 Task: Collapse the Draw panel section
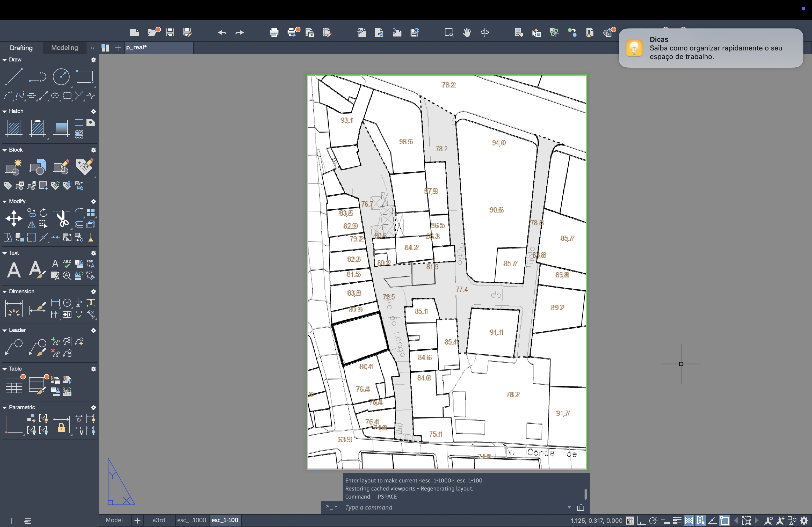(5, 60)
